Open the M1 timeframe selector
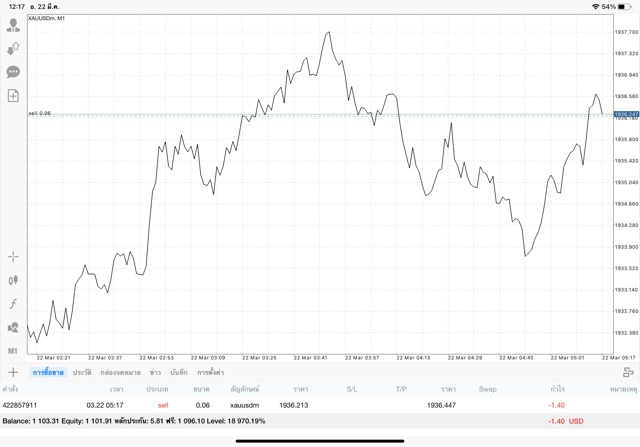Image resolution: width=640 pixels, height=447 pixels. (13, 351)
